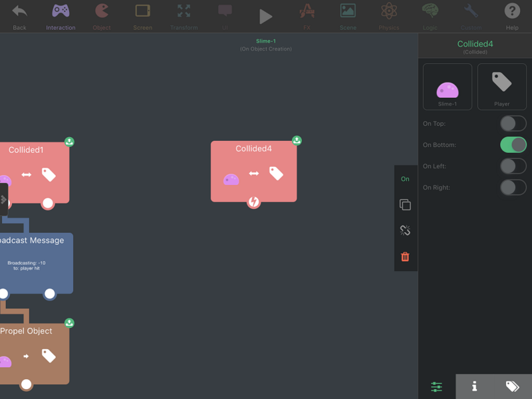Open the Physics behaviors category
Image resolution: width=532 pixels, height=399 pixels.
coord(389,17)
